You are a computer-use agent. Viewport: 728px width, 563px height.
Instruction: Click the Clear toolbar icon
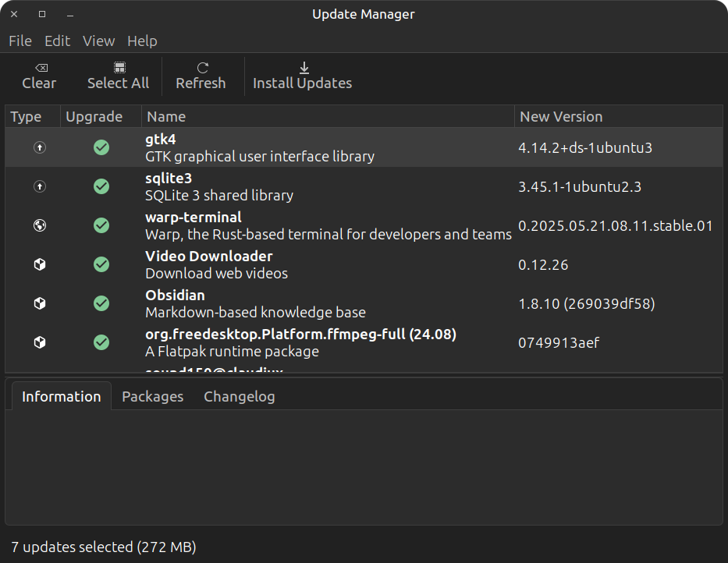(x=39, y=68)
